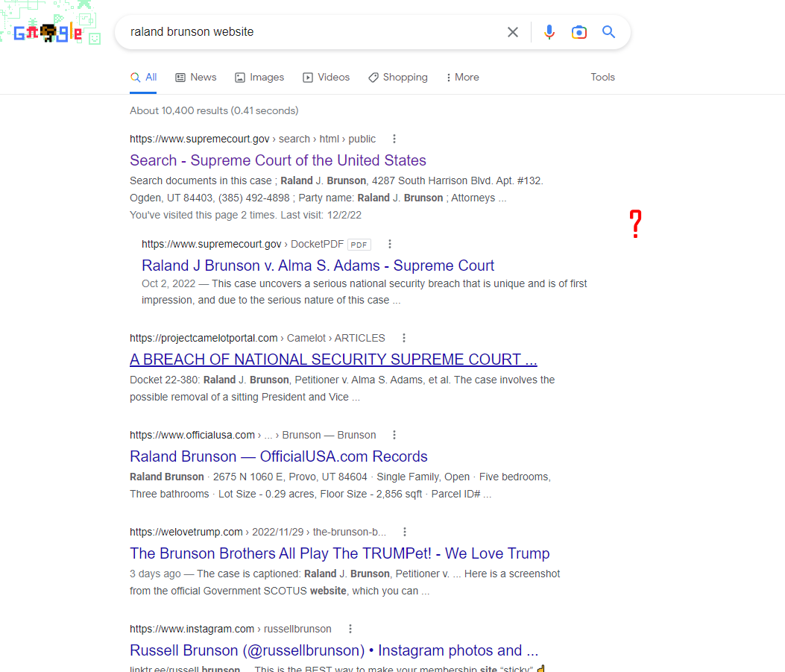Viewport: 785px width, 672px height.
Task: Open 'The Brunson Brothers All Play The TRUMPet!' link
Action: pyautogui.click(x=339, y=553)
